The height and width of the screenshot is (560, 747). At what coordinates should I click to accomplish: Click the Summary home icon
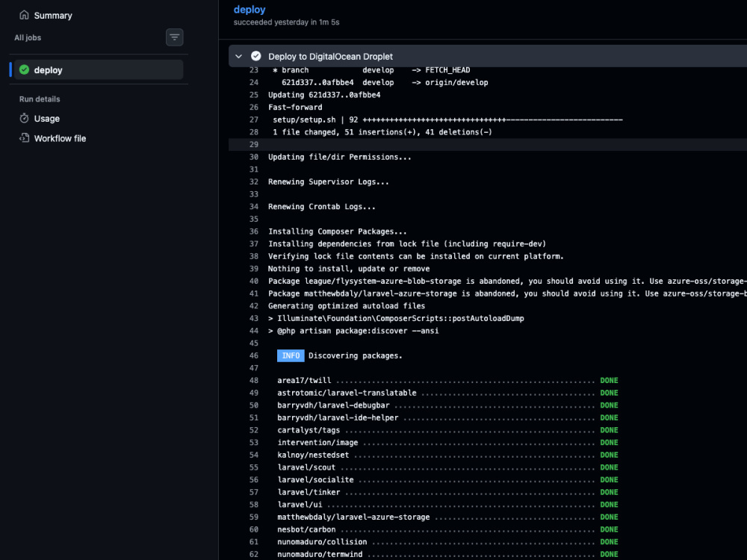pos(24,15)
